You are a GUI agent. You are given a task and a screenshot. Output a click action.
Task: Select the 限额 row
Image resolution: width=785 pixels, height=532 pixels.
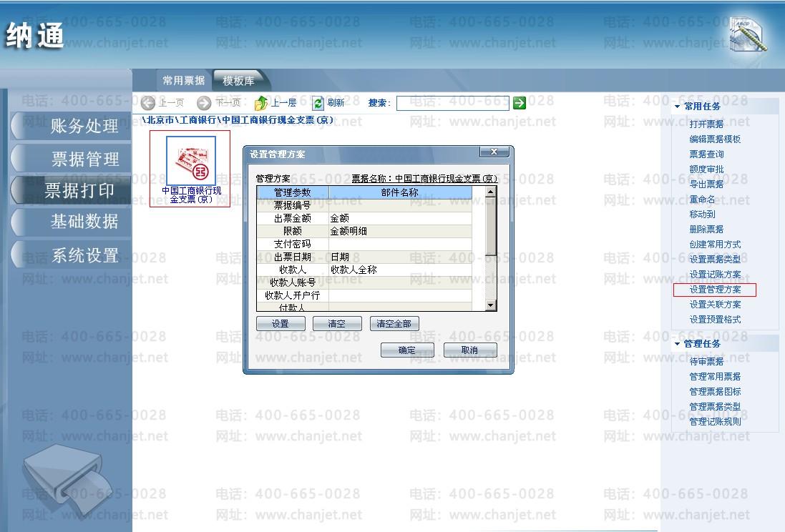point(364,231)
